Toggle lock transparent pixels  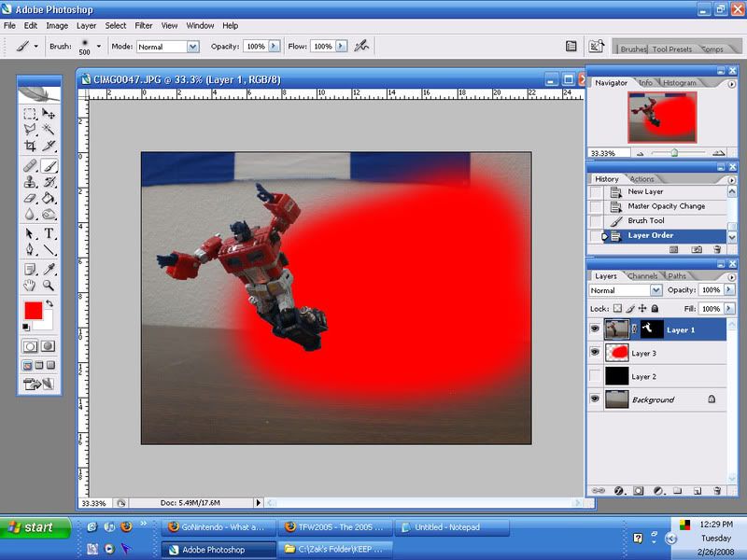click(x=617, y=309)
